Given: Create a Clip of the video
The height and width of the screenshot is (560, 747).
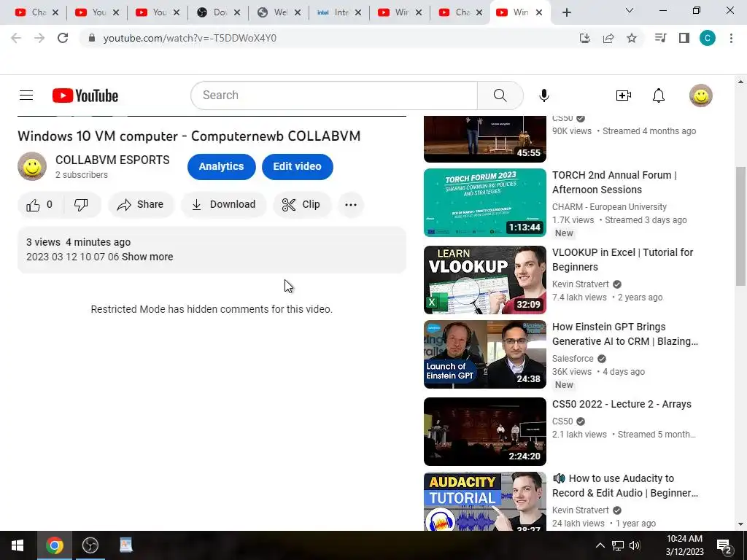Looking at the screenshot, I should (x=301, y=205).
